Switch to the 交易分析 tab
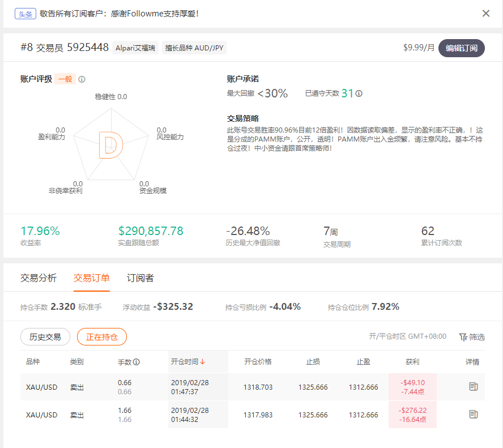 click(x=39, y=278)
